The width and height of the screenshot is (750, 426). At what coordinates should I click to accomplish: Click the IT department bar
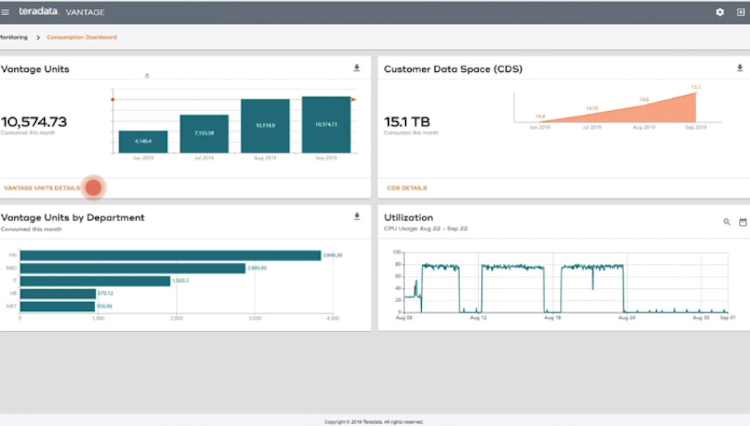95,281
